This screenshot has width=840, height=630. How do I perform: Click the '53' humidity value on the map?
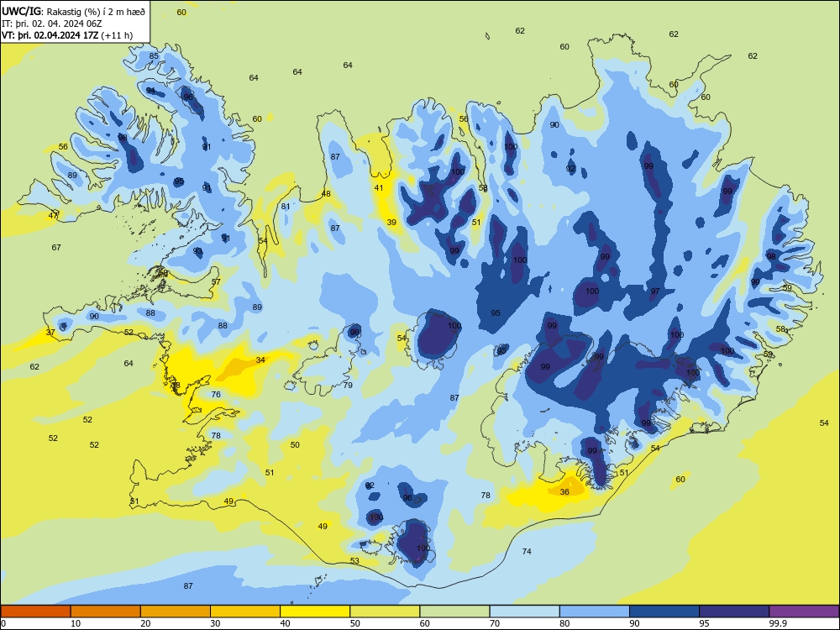[354, 561]
